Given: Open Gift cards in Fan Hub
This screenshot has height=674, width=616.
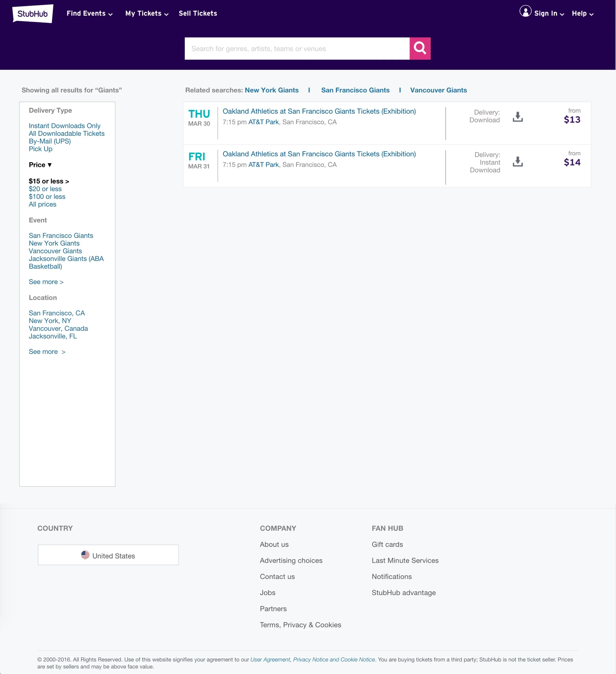Looking at the screenshot, I should click(x=387, y=544).
